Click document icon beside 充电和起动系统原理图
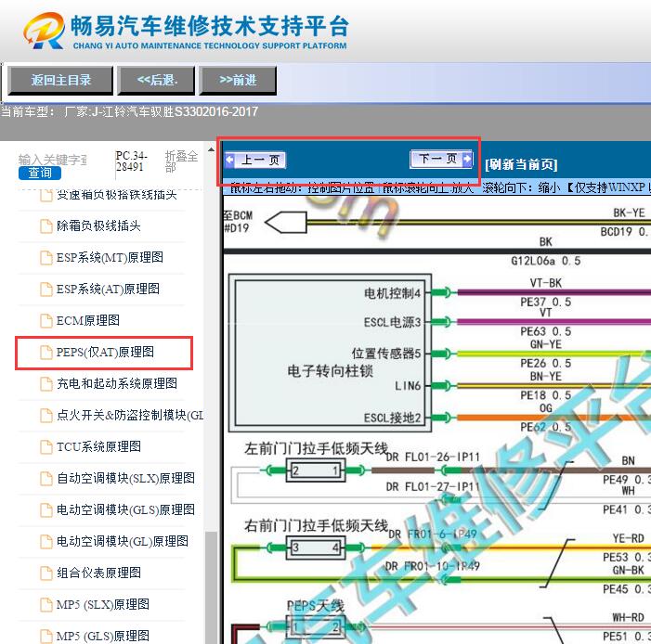The image size is (651, 644). (46, 384)
